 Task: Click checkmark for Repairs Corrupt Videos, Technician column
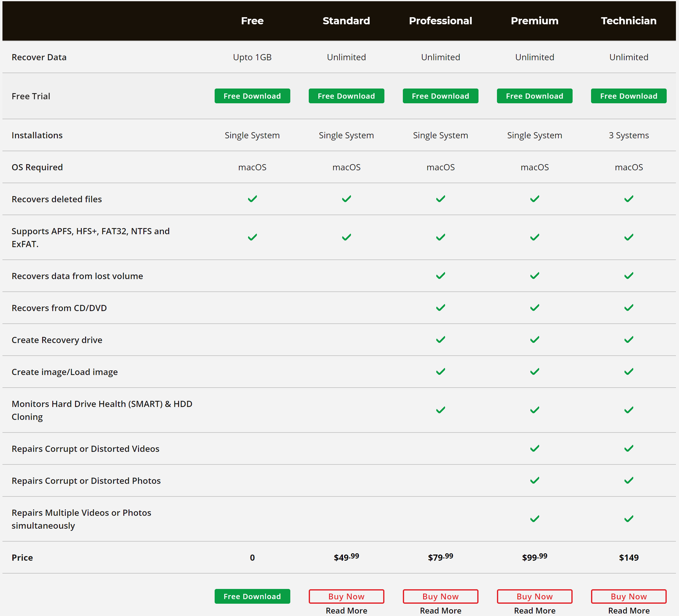click(629, 448)
